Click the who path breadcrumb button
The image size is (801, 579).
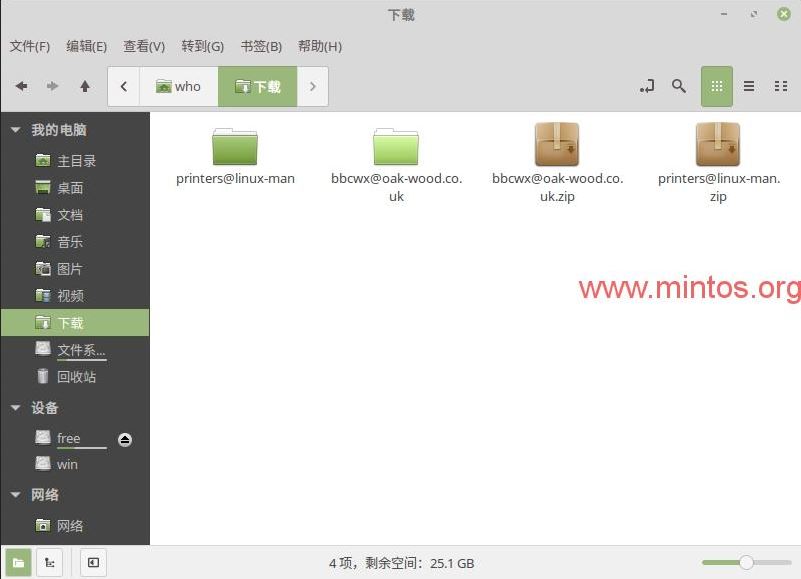pyautogui.click(x=178, y=86)
